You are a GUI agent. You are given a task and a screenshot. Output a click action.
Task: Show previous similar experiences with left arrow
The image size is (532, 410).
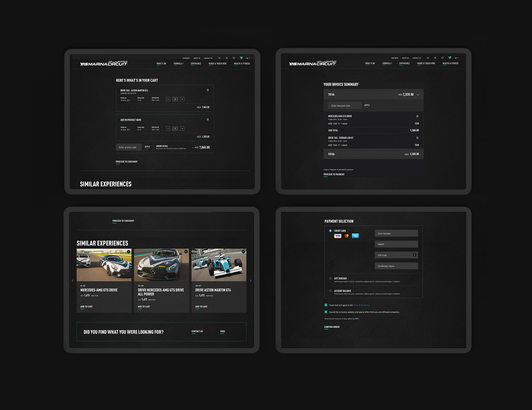point(73,281)
